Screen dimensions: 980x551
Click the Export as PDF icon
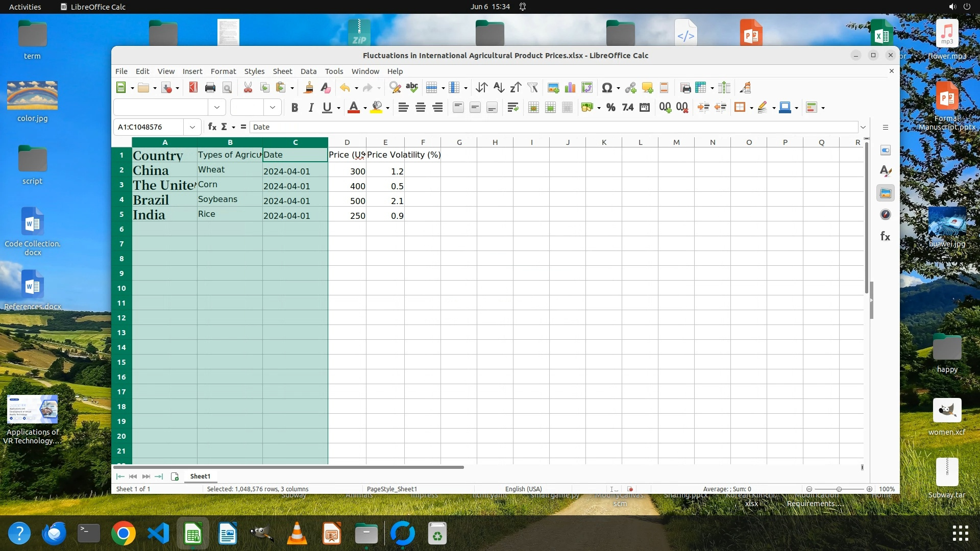[193, 88]
